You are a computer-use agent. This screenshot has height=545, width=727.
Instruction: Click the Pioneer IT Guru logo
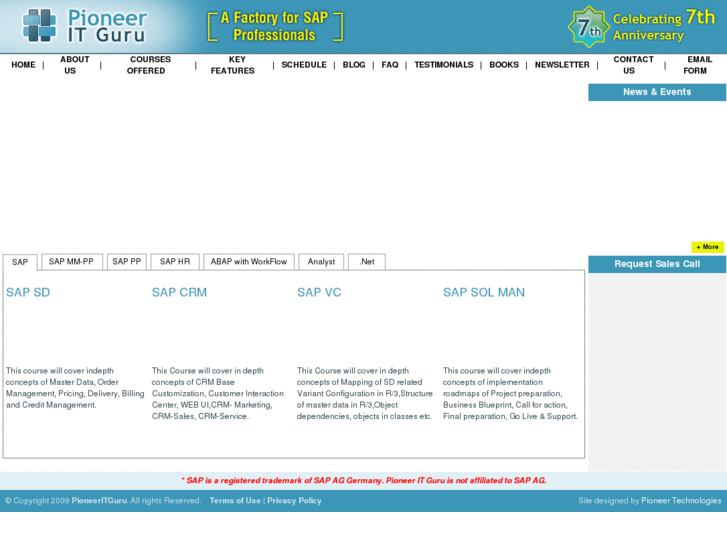85,26
